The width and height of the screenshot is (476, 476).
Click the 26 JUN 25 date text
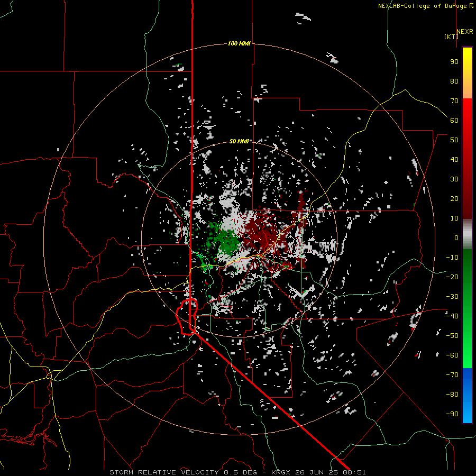pyautogui.click(x=317, y=472)
